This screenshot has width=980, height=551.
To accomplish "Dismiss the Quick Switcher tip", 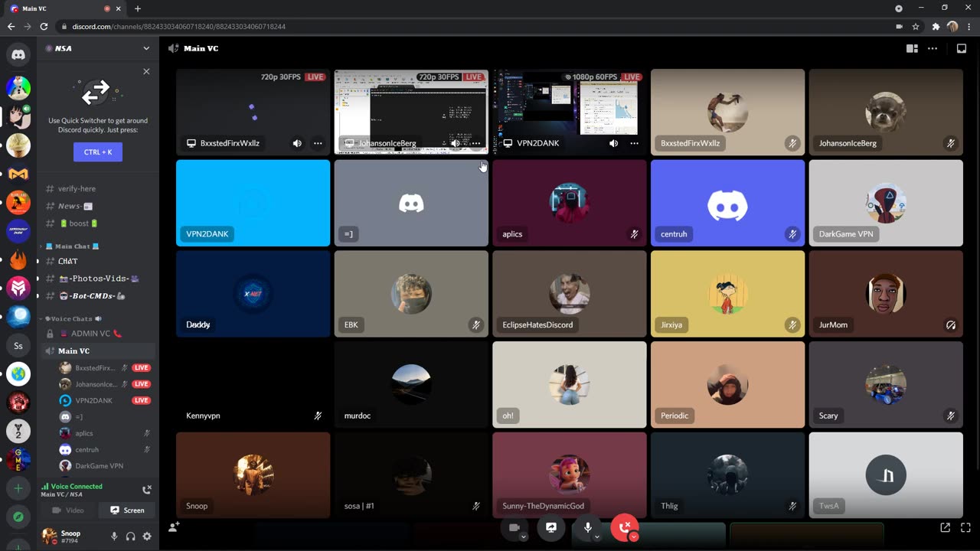I will 146,71.
